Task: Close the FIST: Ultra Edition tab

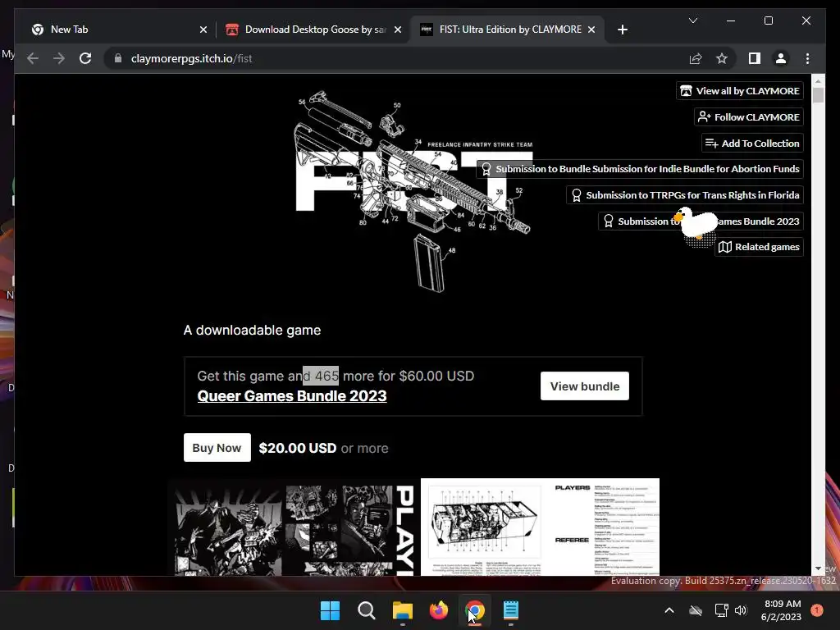Action: click(591, 30)
